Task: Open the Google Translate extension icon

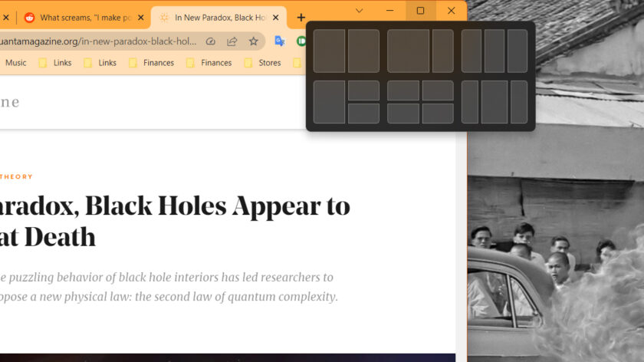Action: pos(280,41)
